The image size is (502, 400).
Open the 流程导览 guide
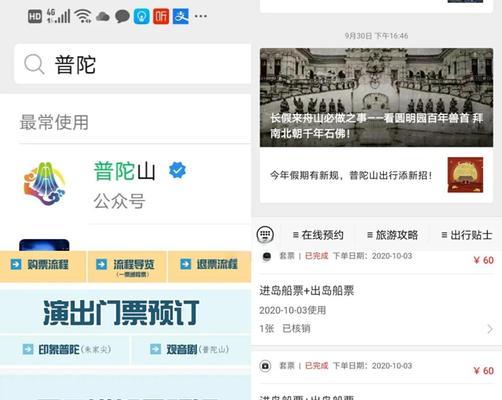[127, 267]
